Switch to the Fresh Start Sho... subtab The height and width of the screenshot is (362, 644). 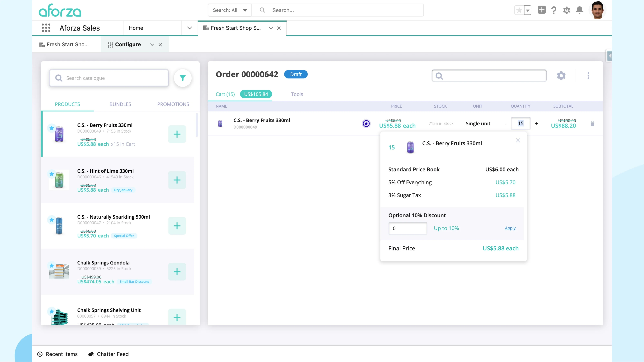click(66, 44)
